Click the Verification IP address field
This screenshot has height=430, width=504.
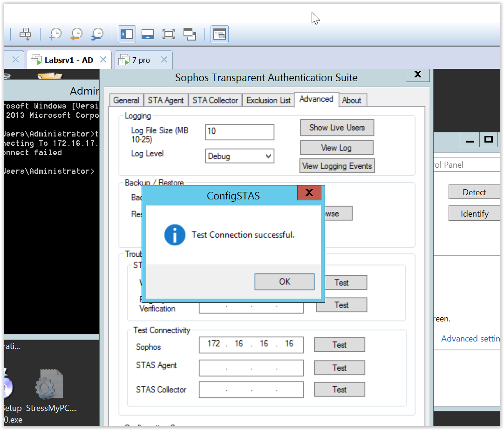tap(251, 307)
